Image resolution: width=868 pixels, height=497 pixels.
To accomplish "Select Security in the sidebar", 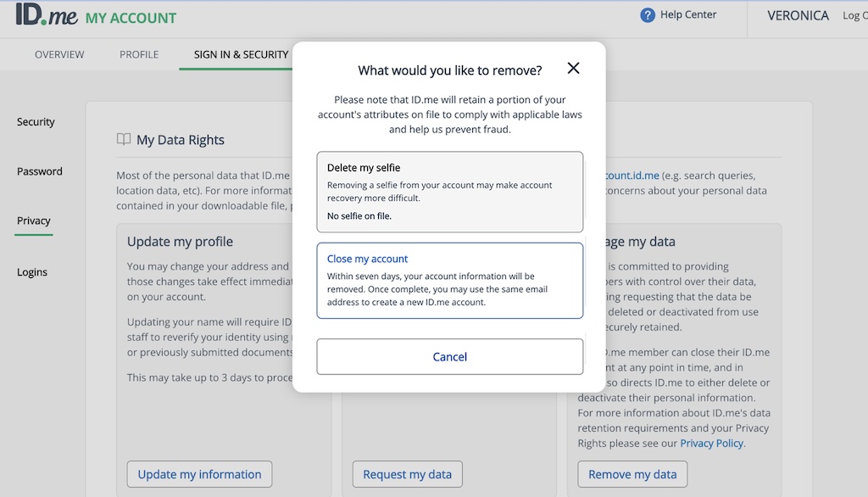I will 35,121.
